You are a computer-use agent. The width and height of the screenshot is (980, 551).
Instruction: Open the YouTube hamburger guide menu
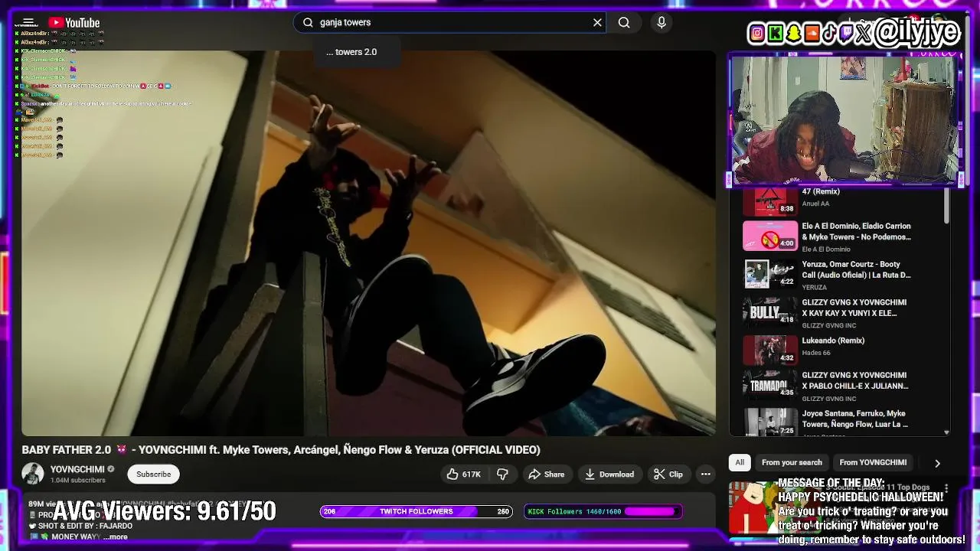28,22
